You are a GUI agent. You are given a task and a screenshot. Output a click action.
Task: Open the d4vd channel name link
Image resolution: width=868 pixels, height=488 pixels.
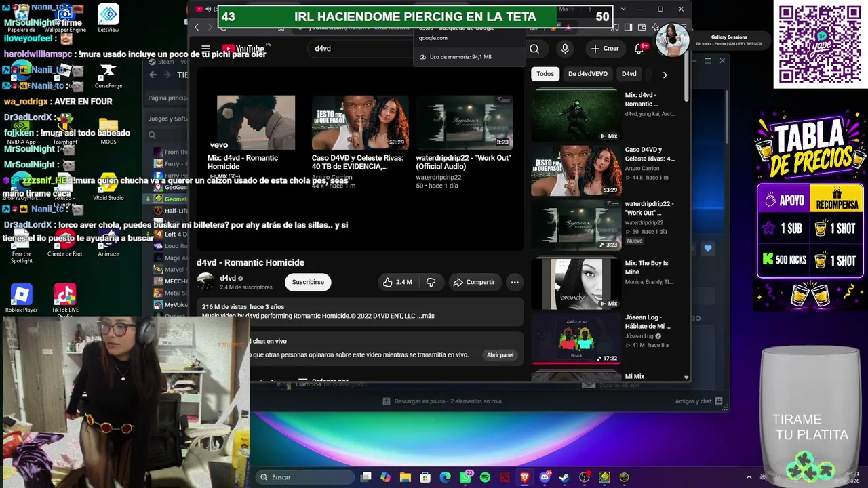click(x=228, y=278)
